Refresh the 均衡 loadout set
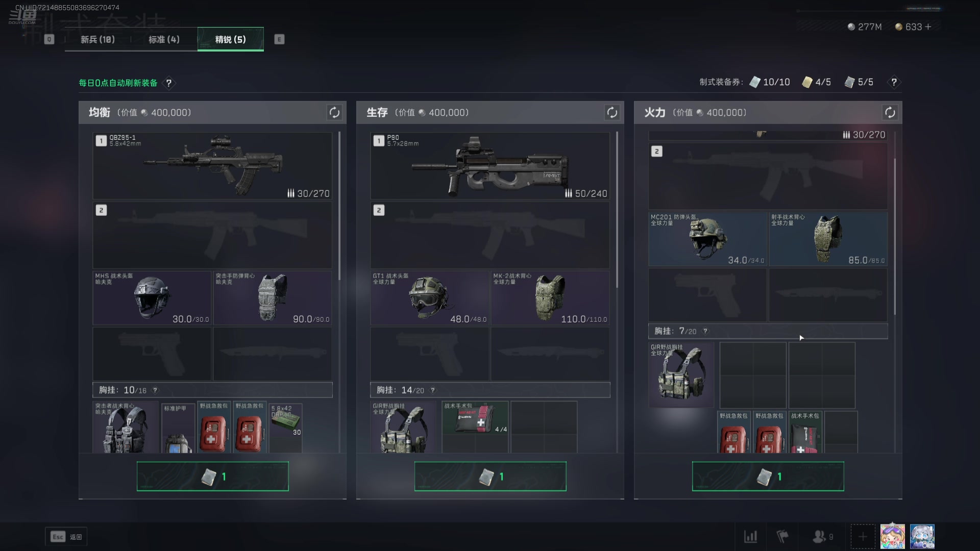This screenshot has height=551, width=980. tap(334, 112)
